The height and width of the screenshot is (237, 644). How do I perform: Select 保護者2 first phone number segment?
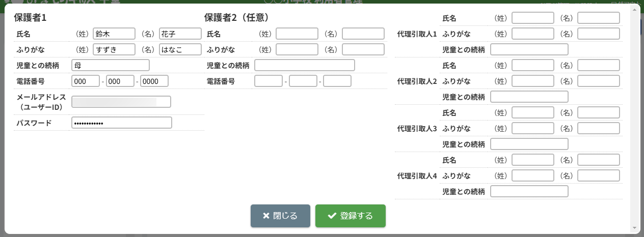coord(268,81)
